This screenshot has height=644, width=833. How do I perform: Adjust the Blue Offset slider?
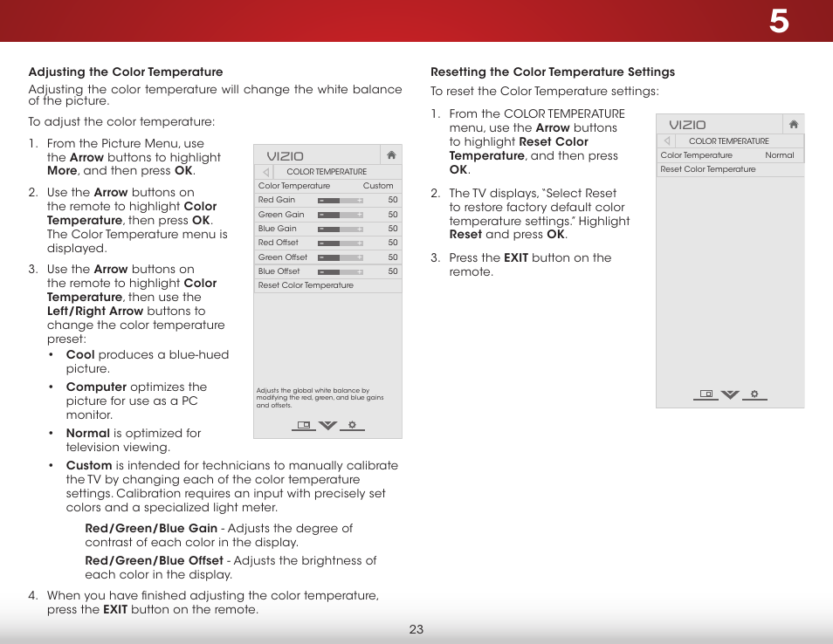pyautogui.click(x=341, y=272)
